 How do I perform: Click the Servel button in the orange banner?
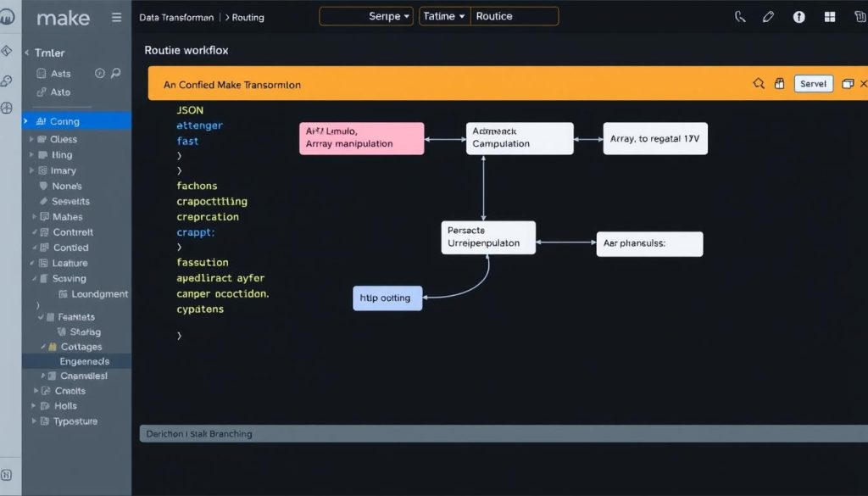click(812, 83)
